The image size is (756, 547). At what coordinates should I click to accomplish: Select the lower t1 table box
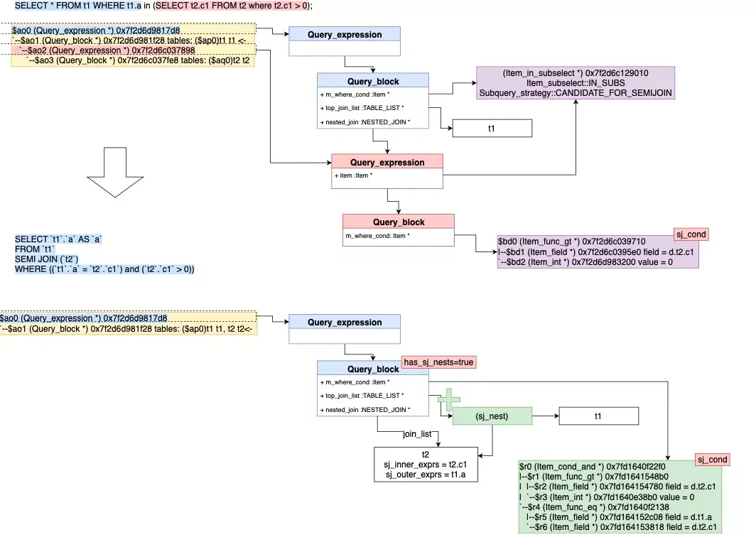(x=599, y=416)
